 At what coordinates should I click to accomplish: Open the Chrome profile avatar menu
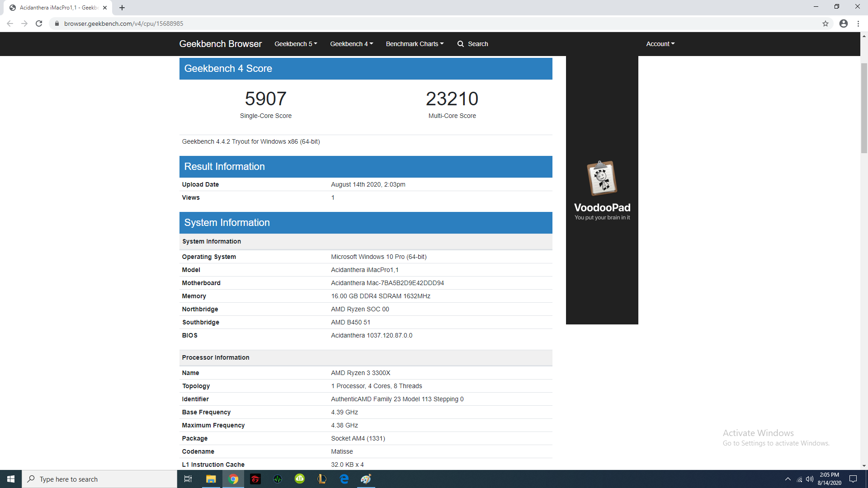coord(844,23)
